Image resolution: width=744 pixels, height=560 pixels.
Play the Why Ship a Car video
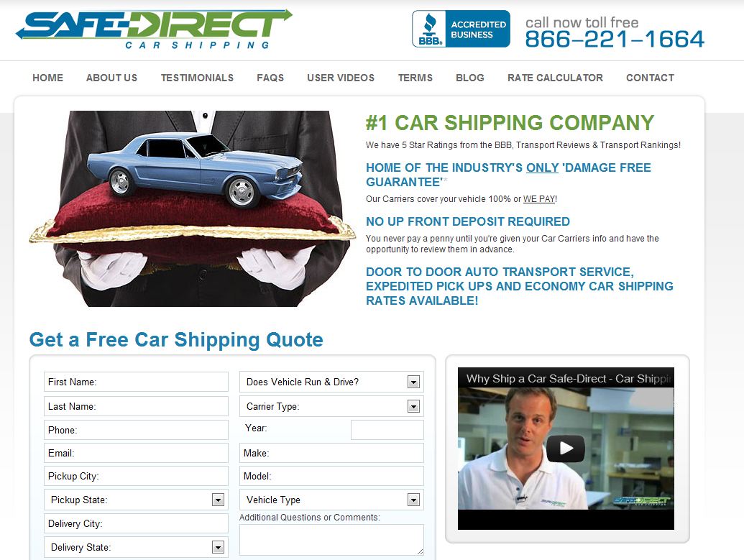click(x=566, y=448)
